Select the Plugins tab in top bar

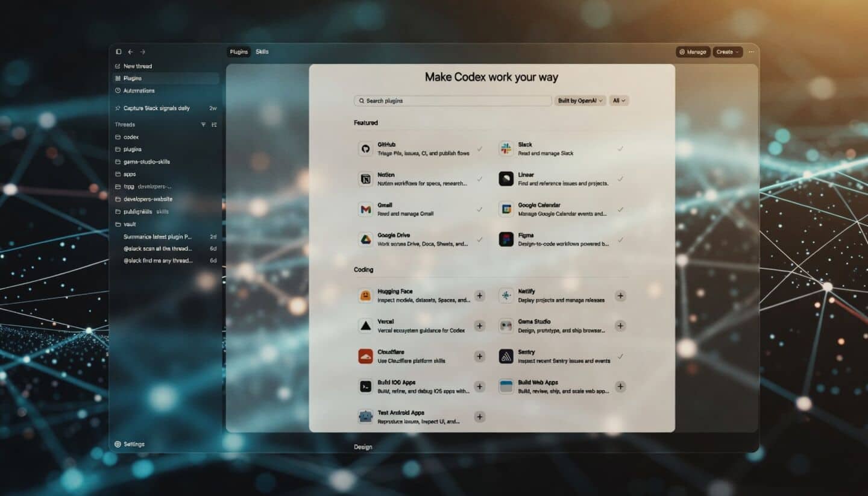239,52
